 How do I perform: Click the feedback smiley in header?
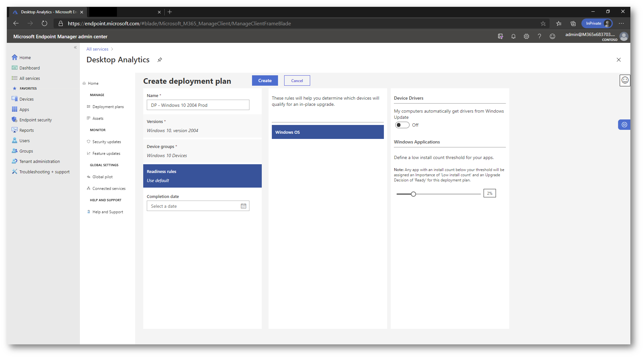tap(552, 36)
